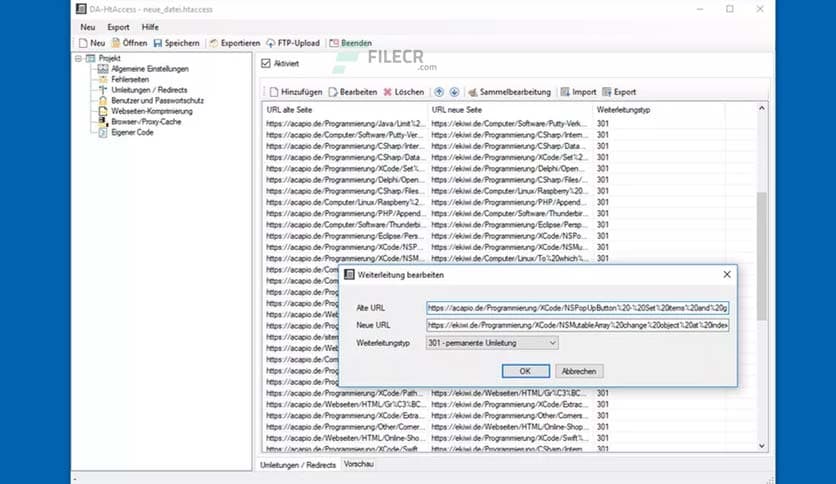
Task: Click the scroll down arrow of the list
Action: pos(762,446)
